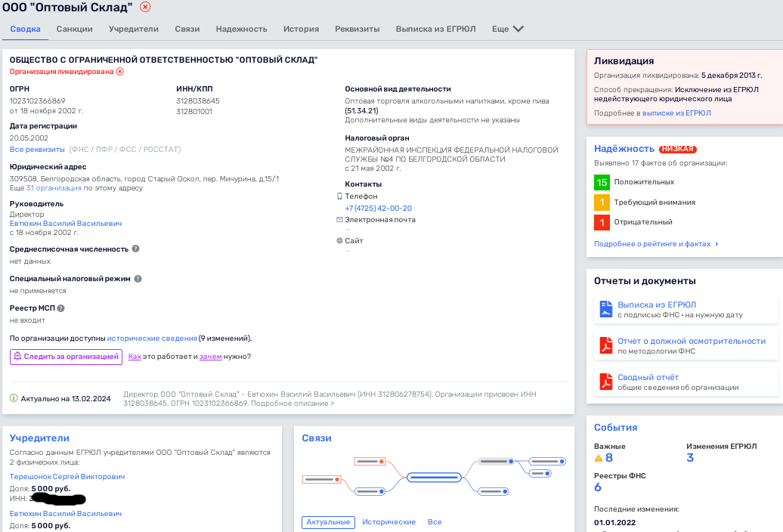This screenshot has width=783, height=532.
Task: Open the История tab
Action: pos(301,29)
